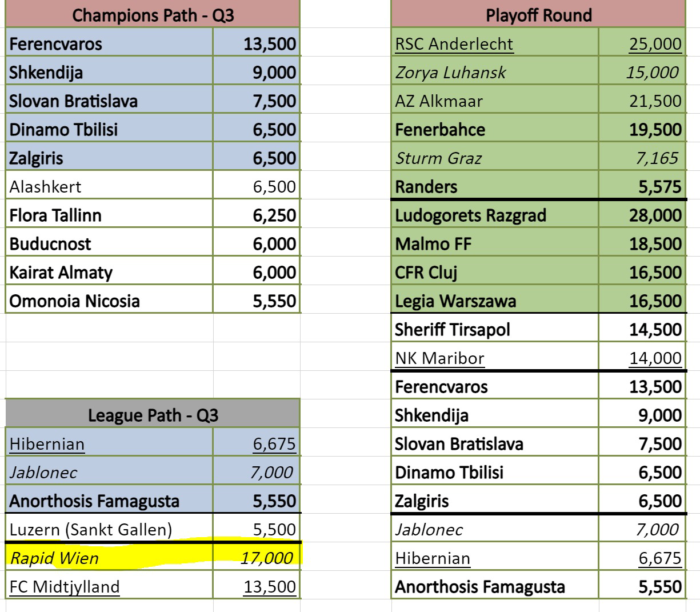Image resolution: width=700 pixels, height=612 pixels.
Task: Click the Sheriff Tirsapol cell
Action: pos(495,329)
